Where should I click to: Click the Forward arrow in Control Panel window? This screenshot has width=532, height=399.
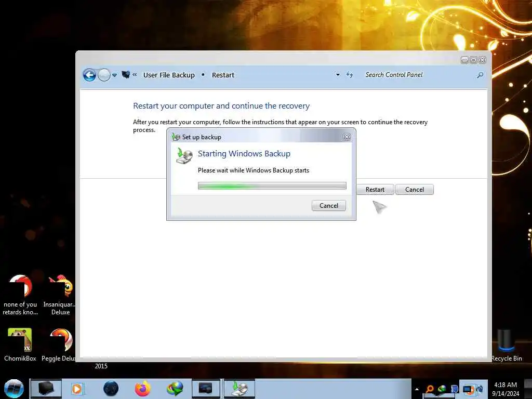104,75
